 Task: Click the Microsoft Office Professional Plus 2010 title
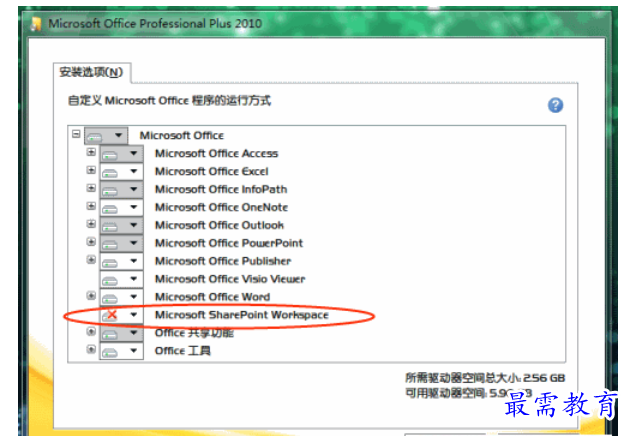[155, 24]
